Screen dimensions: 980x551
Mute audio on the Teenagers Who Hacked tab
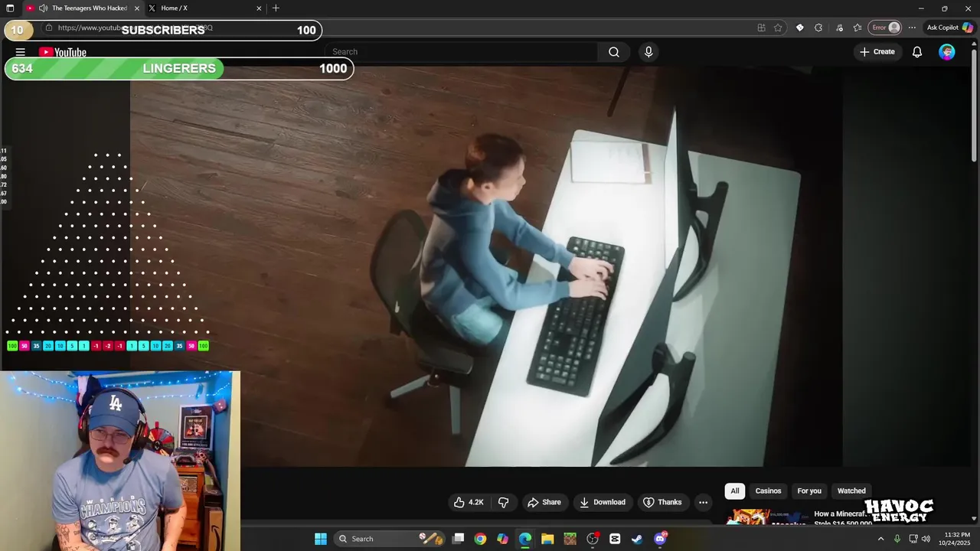pos(43,8)
